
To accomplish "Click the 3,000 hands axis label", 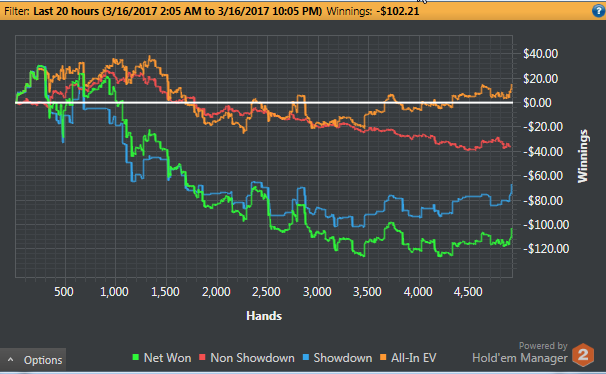I will click(317, 292).
